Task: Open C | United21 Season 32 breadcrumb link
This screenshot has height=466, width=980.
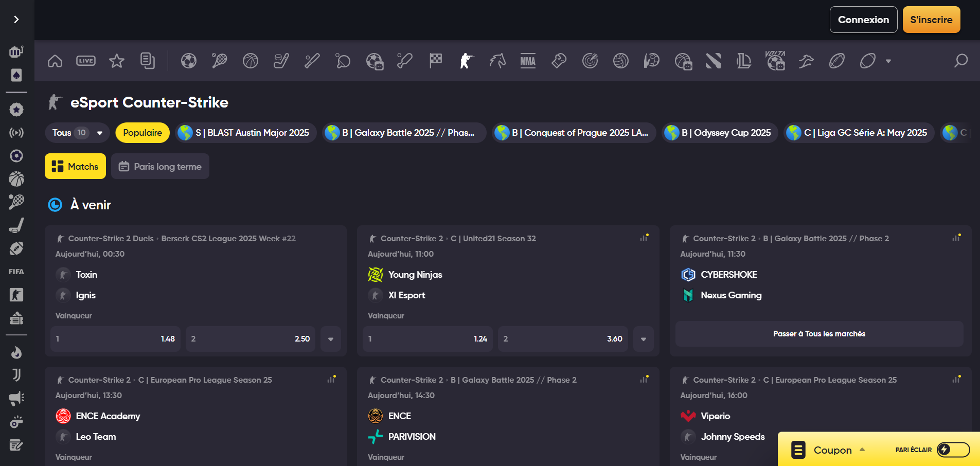Action: tap(493, 239)
